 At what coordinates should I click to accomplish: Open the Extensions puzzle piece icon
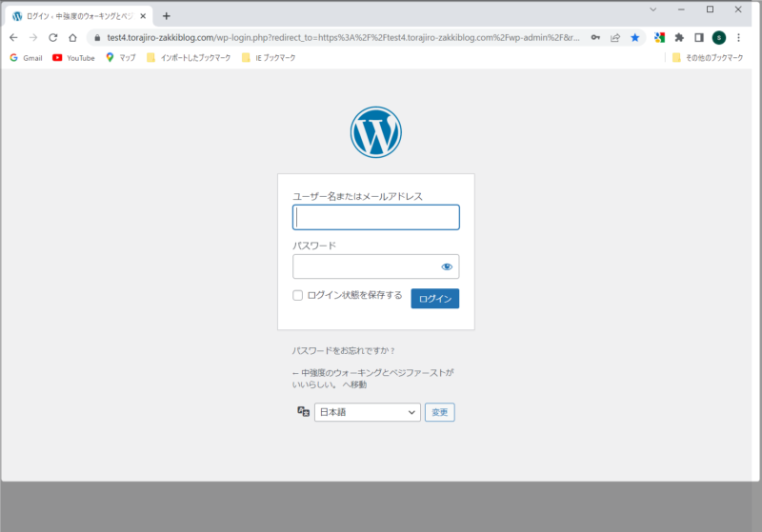[679, 37]
